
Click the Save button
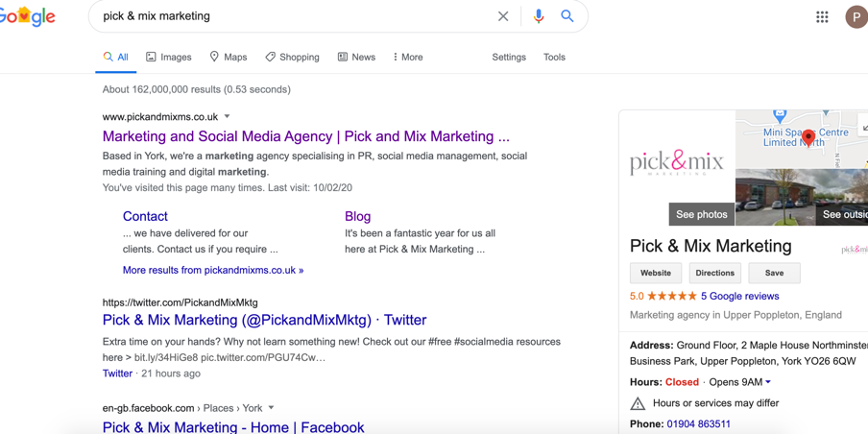coord(774,273)
